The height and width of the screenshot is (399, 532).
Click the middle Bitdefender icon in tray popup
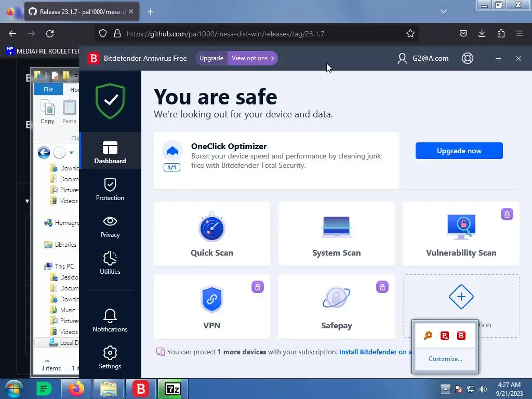pos(445,336)
